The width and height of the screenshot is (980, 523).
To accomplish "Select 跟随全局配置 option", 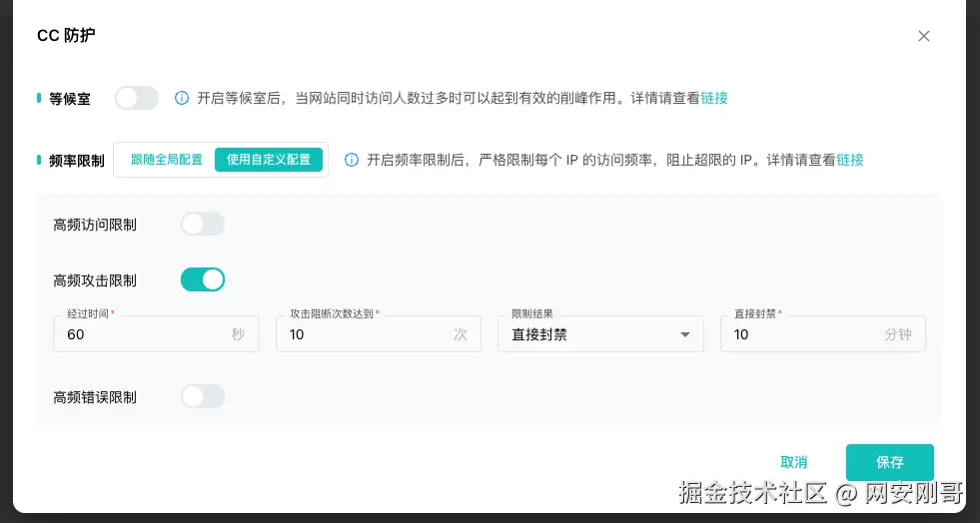I will (x=166, y=160).
